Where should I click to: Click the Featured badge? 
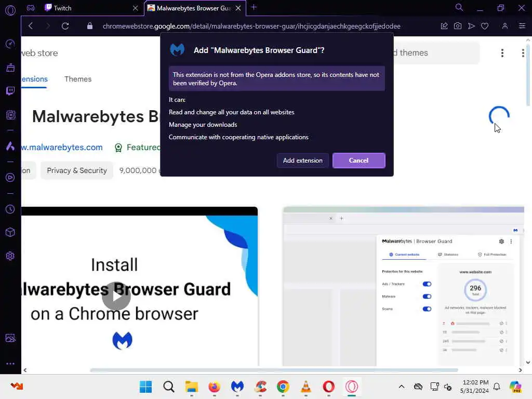[x=137, y=148]
